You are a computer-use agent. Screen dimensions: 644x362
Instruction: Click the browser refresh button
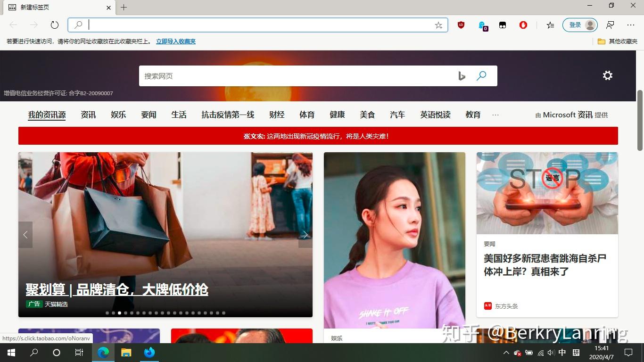[x=55, y=25]
